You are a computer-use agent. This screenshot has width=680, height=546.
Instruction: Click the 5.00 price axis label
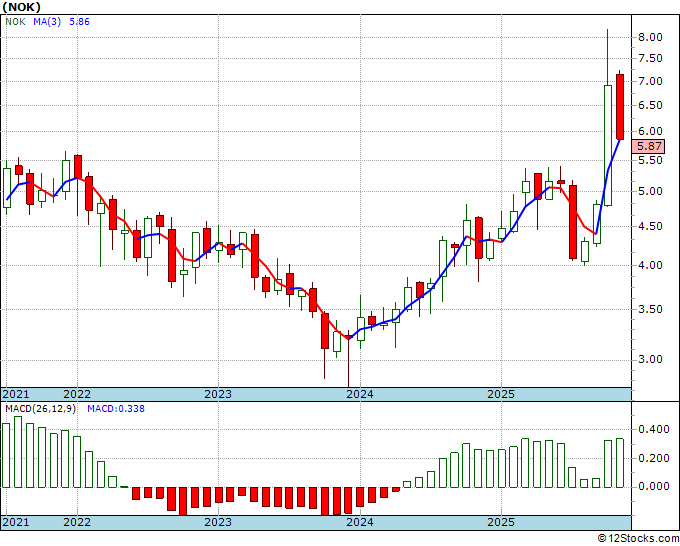point(651,191)
